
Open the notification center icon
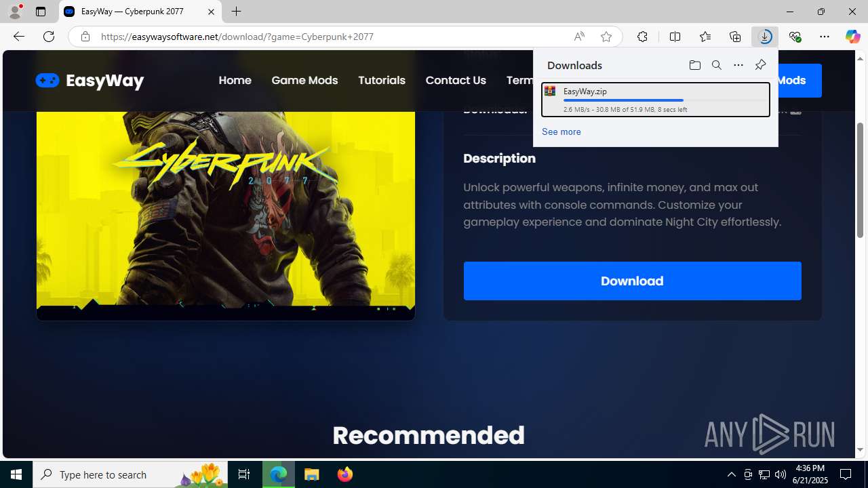[x=846, y=474]
